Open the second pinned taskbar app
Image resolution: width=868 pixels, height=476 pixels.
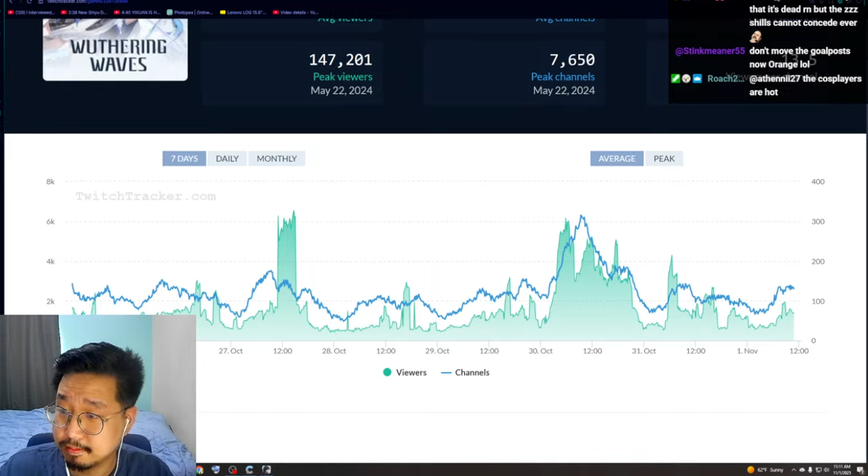[x=216, y=470]
